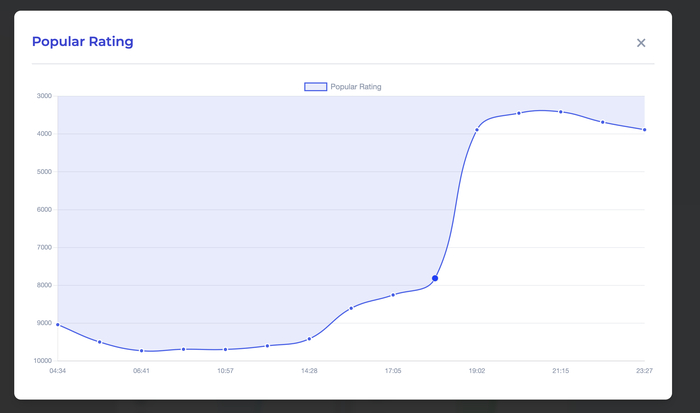Close the Popular Rating dialog
700x413 pixels.
641,43
